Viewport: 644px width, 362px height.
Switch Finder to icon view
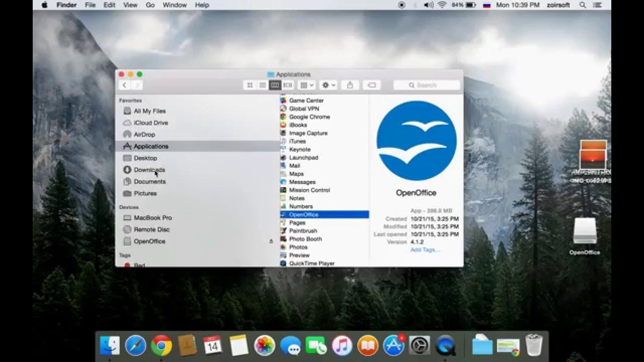coord(250,85)
